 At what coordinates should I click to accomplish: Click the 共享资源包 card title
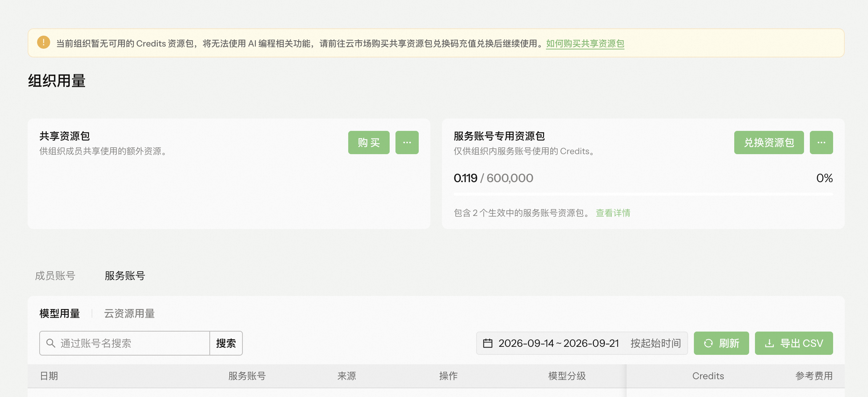click(x=65, y=136)
